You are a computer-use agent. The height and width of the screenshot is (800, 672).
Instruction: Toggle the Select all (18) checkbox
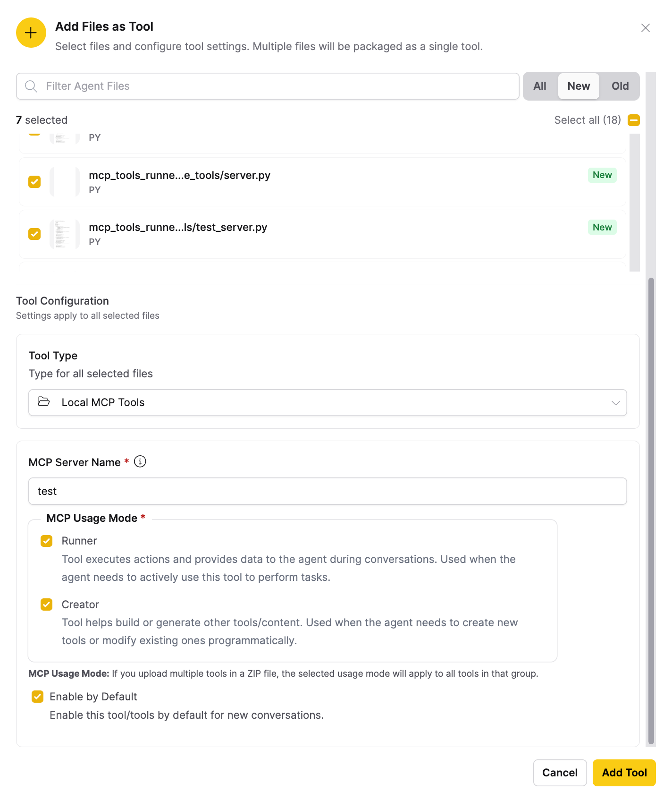pos(633,120)
